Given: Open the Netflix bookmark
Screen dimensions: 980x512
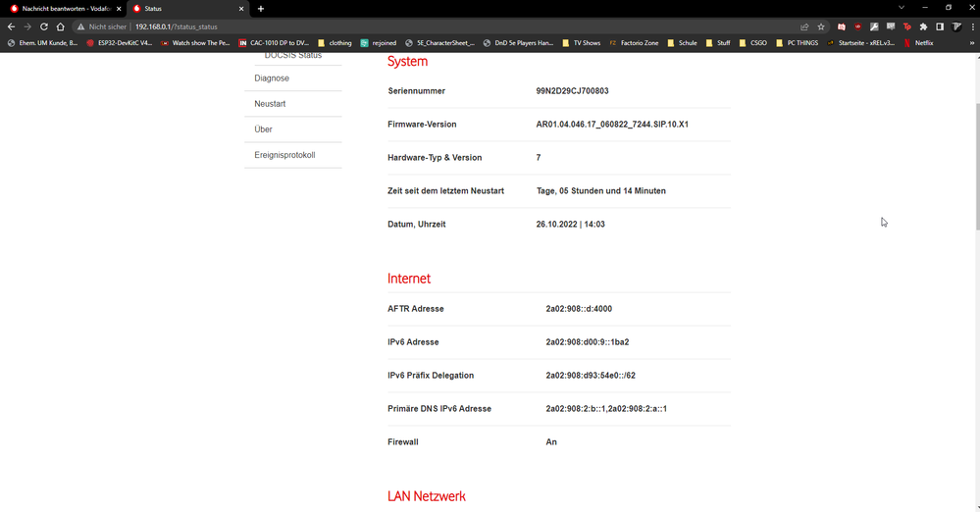Looking at the screenshot, I should pyautogui.click(x=918, y=43).
